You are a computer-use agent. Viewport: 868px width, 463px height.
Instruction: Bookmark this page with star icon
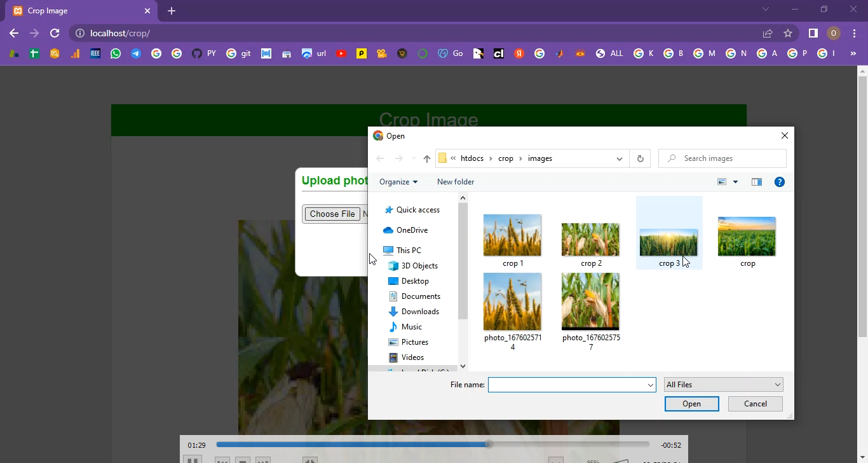point(788,33)
